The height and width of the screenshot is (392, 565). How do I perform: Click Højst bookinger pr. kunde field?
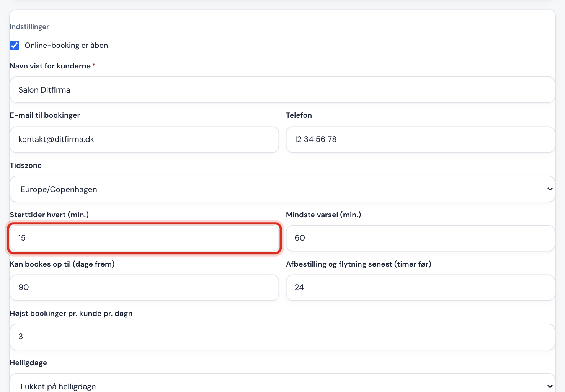click(x=282, y=337)
